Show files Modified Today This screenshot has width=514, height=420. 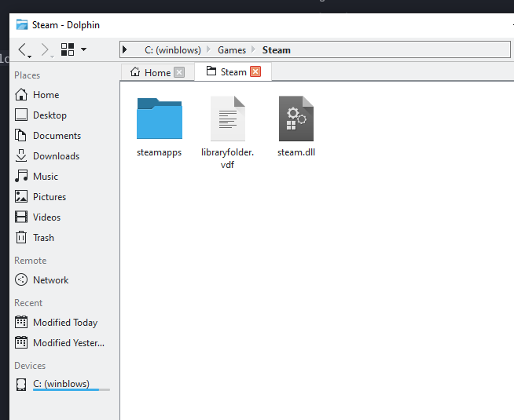point(64,323)
